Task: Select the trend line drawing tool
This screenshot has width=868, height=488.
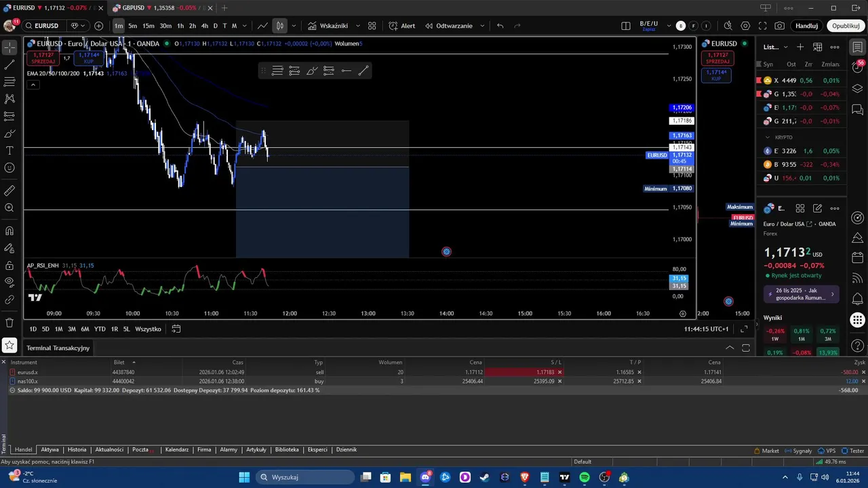Action: tap(9, 65)
